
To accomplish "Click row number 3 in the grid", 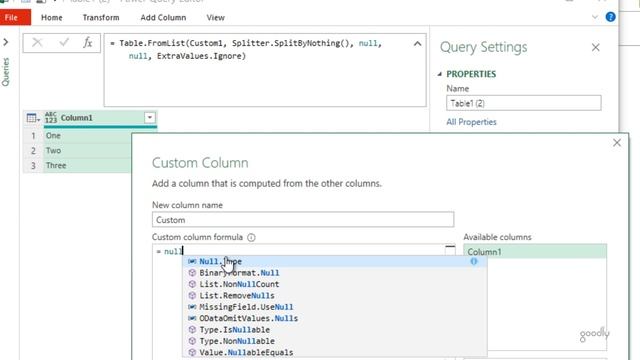I will [33, 165].
